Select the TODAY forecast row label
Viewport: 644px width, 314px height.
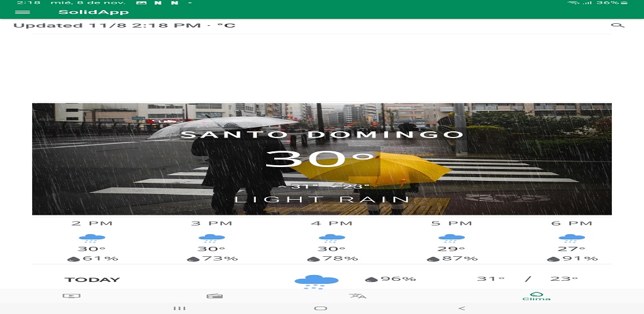(x=92, y=280)
